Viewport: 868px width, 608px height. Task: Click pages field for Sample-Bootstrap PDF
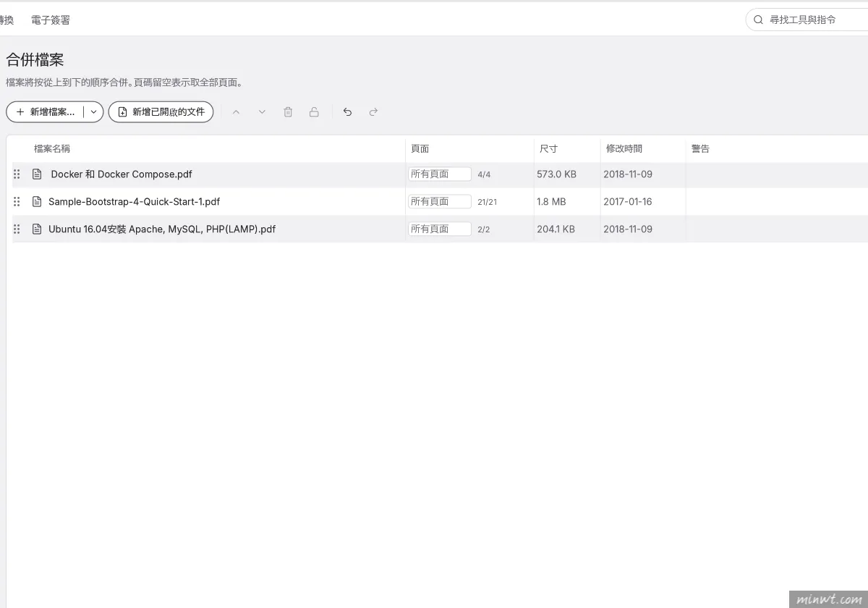(440, 202)
